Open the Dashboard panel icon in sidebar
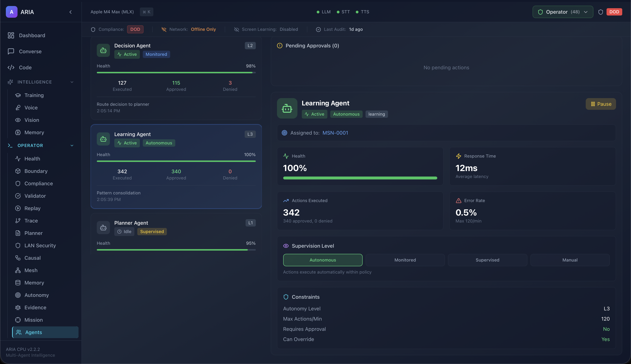 point(11,35)
